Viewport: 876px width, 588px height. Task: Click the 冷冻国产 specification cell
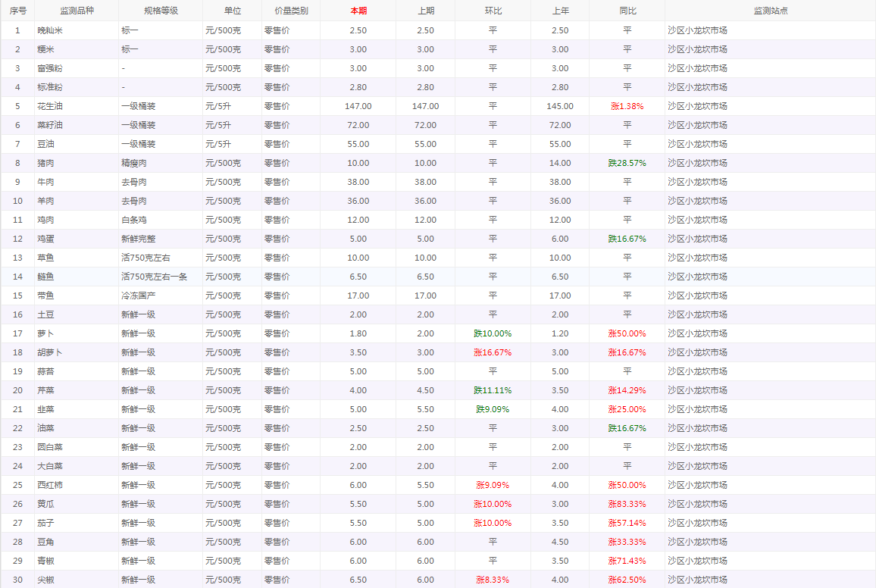tap(139, 296)
